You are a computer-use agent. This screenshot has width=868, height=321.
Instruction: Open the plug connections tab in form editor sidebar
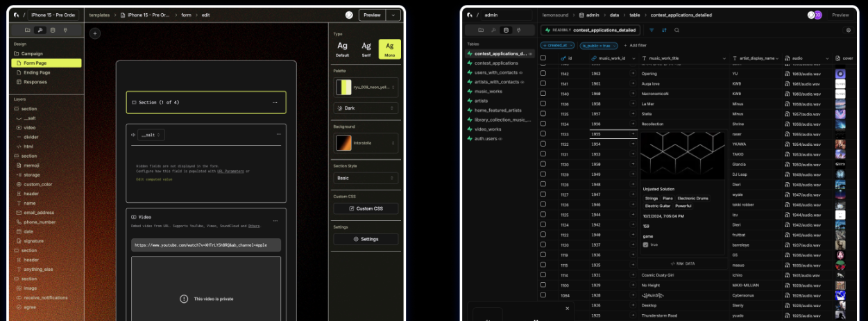65,30
